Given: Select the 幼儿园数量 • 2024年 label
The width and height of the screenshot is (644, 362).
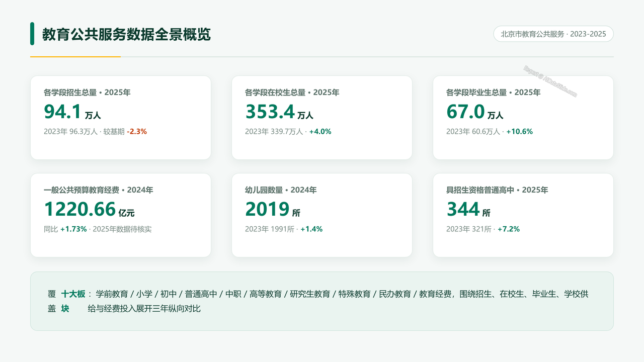Looking at the screenshot, I should tap(281, 190).
